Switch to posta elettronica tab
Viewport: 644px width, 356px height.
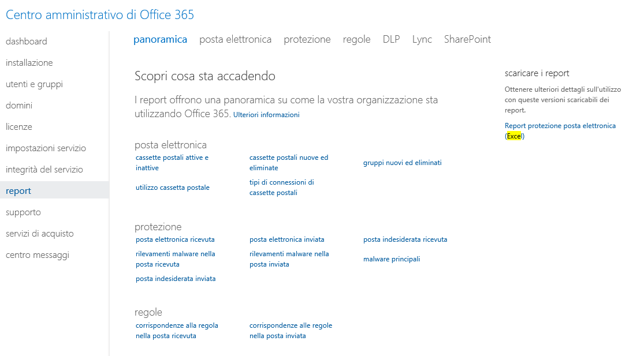[235, 39]
